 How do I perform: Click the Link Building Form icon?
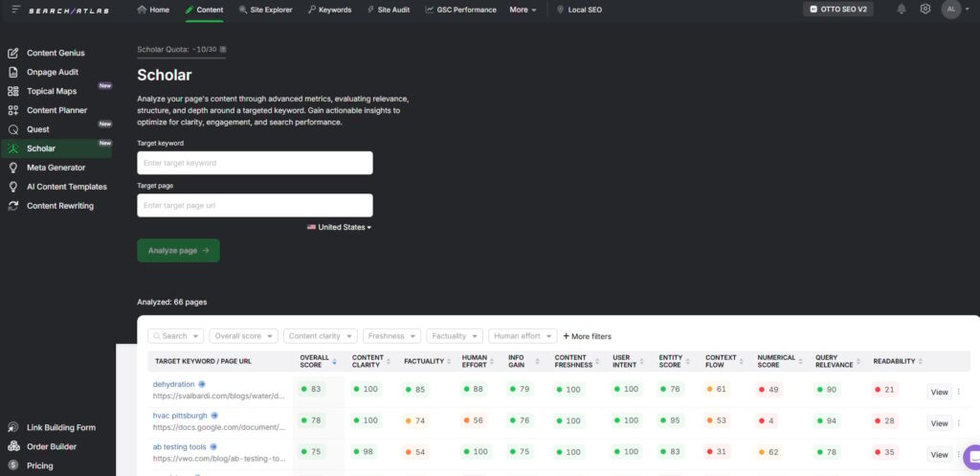[13, 428]
